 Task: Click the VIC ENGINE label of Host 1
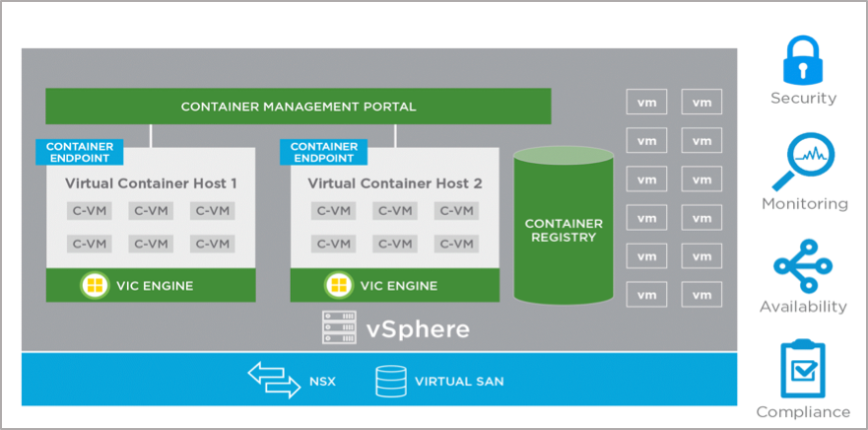155,286
